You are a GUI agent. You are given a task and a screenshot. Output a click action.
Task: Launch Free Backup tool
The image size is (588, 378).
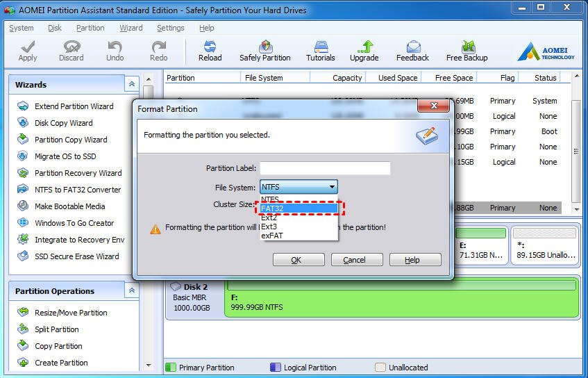pos(467,51)
